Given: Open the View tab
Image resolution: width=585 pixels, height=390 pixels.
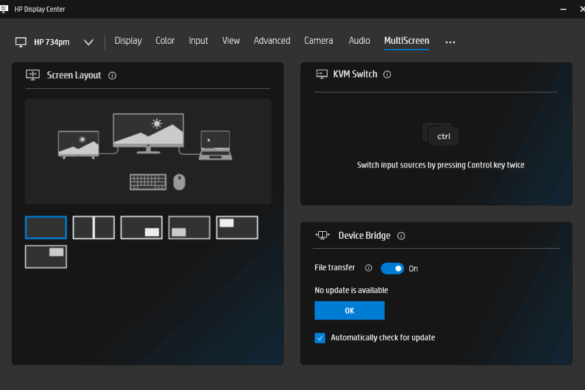Looking at the screenshot, I should (231, 40).
